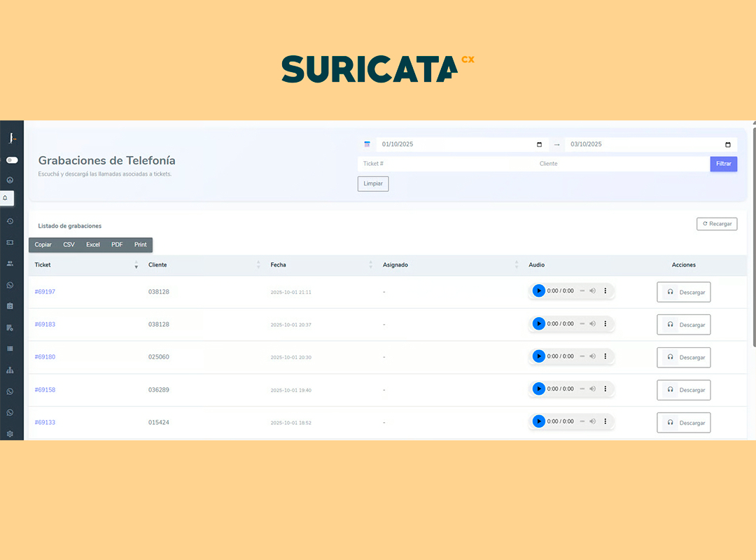756x560 pixels.
Task: Open start date calendar picker for 01/10/2025
Action: pos(539,145)
